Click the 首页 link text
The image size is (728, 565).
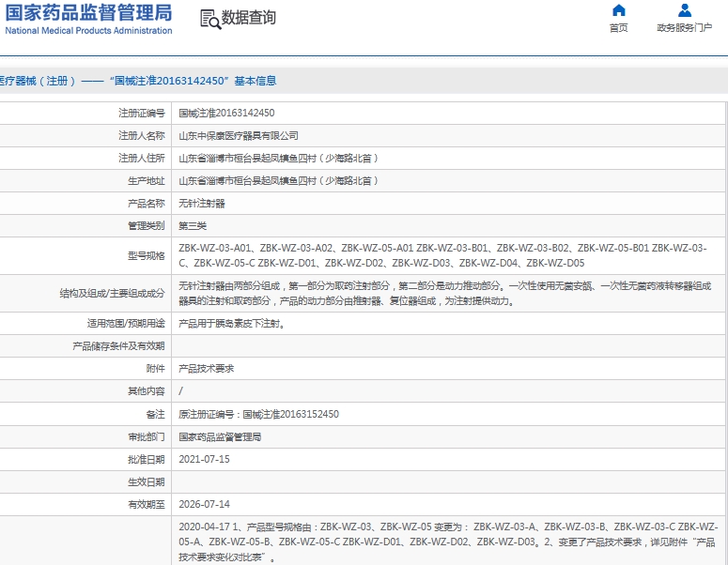tap(618, 28)
